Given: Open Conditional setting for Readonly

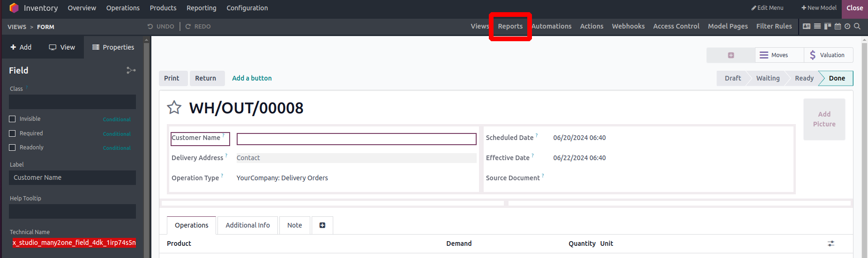Looking at the screenshot, I should click(117, 148).
